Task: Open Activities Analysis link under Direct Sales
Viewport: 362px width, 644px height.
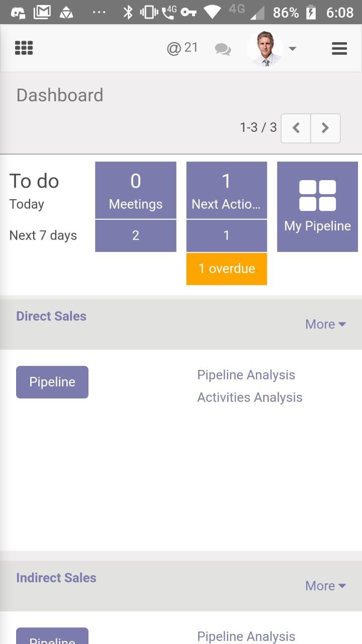Action: click(x=249, y=397)
